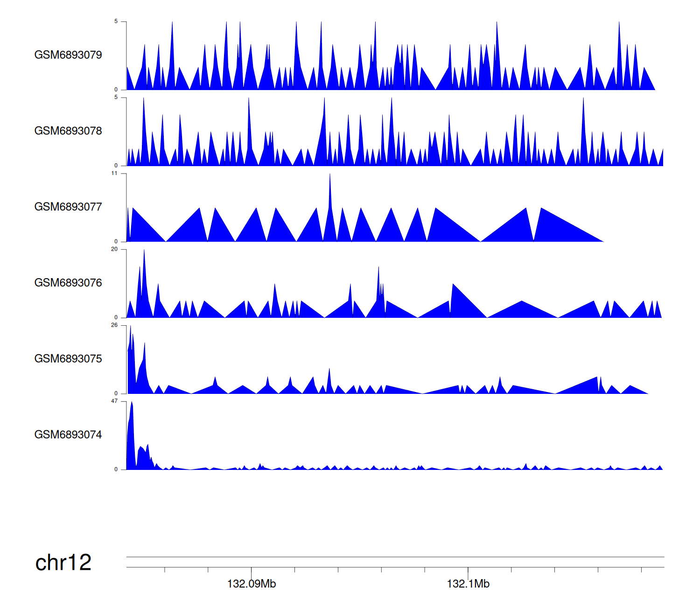The height and width of the screenshot is (616, 700).
Task: Click the GSM6893079 track label
Action: click(68, 55)
